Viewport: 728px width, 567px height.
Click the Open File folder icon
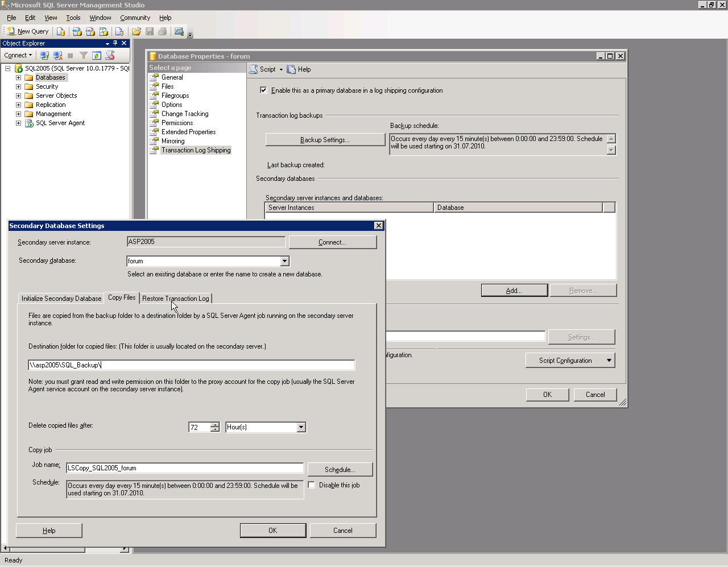pyautogui.click(x=136, y=31)
